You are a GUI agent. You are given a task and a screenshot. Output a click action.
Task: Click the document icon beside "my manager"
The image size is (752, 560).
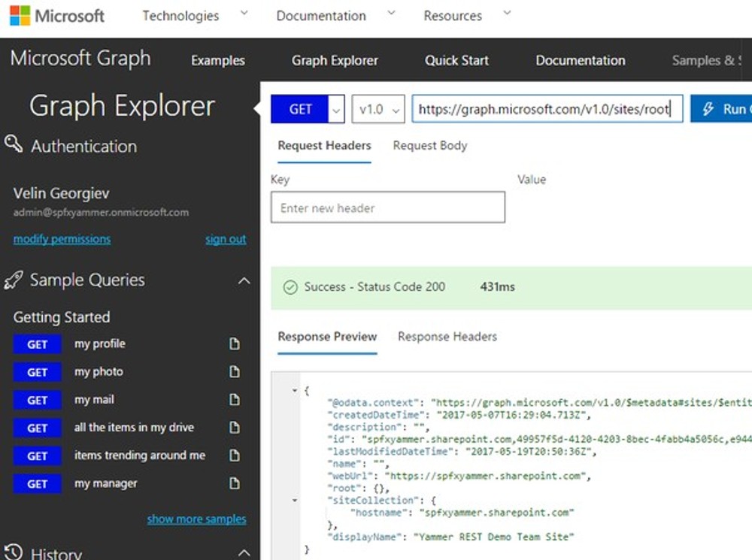pos(233,483)
